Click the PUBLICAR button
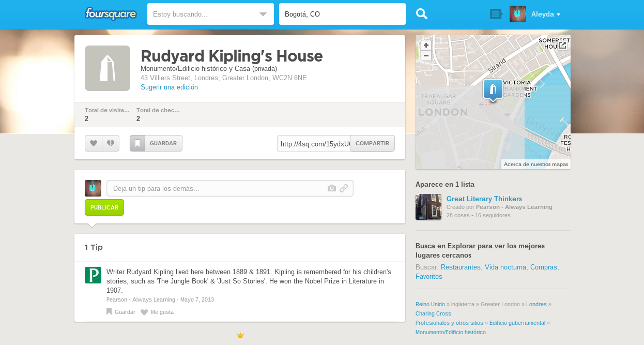Viewport: 644px width, 345px height. click(104, 207)
